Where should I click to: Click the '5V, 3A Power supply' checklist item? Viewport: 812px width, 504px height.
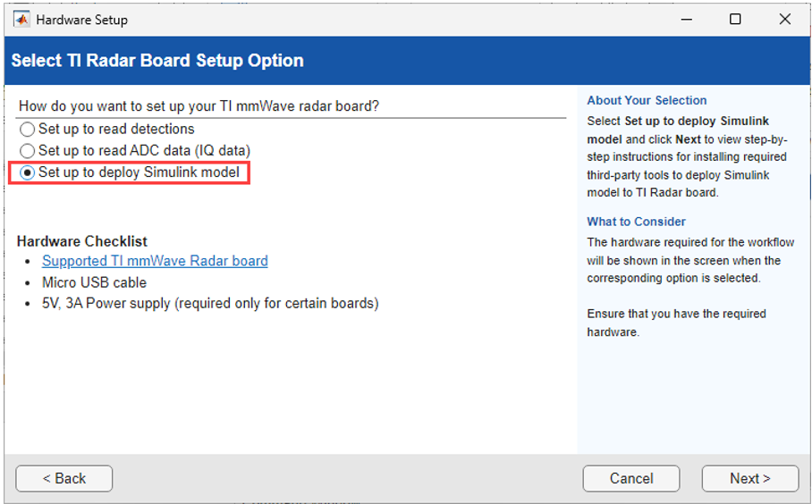pyautogui.click(x=210, y=304)
